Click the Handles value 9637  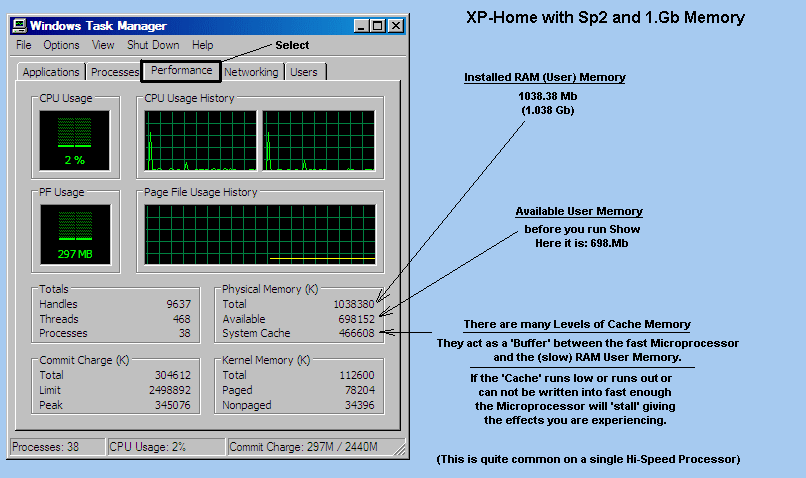pyautogui.click(x=178, y=304)
